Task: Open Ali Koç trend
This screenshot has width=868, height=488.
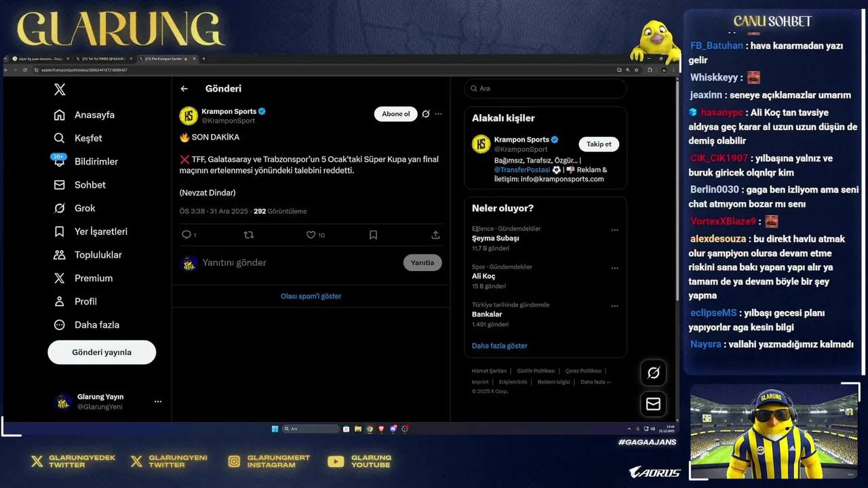Action: 484,277
